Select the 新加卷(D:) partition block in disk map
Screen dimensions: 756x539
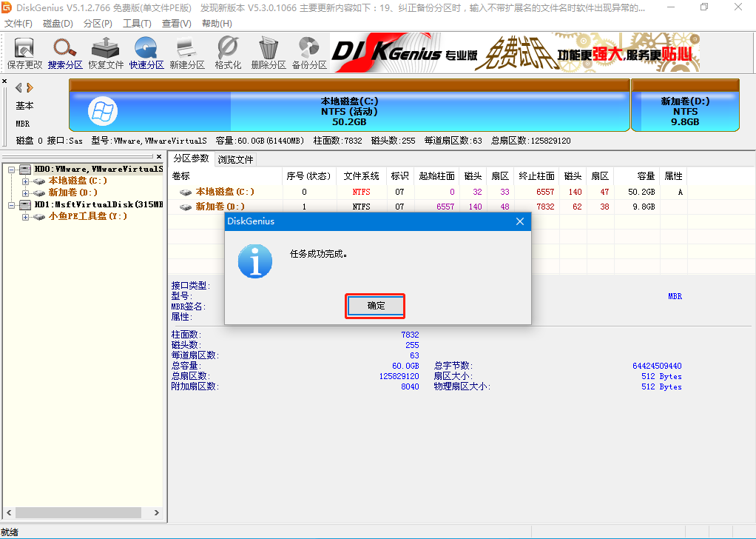tap(685, 111)
